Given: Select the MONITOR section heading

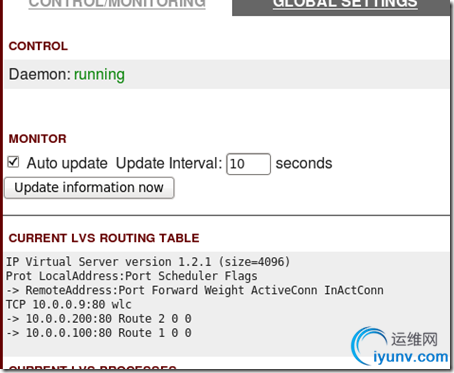Looking at the screenshot, I should (38, 139).
